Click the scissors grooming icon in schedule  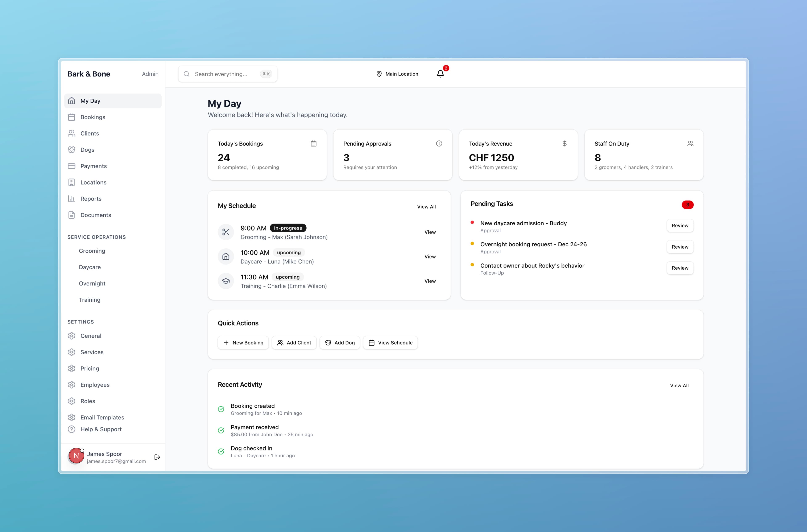[225, 232]
